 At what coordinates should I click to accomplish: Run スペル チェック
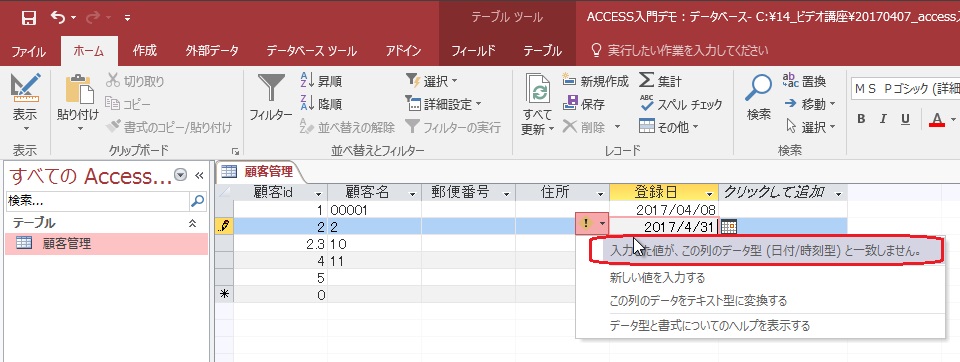coord(681,104)
